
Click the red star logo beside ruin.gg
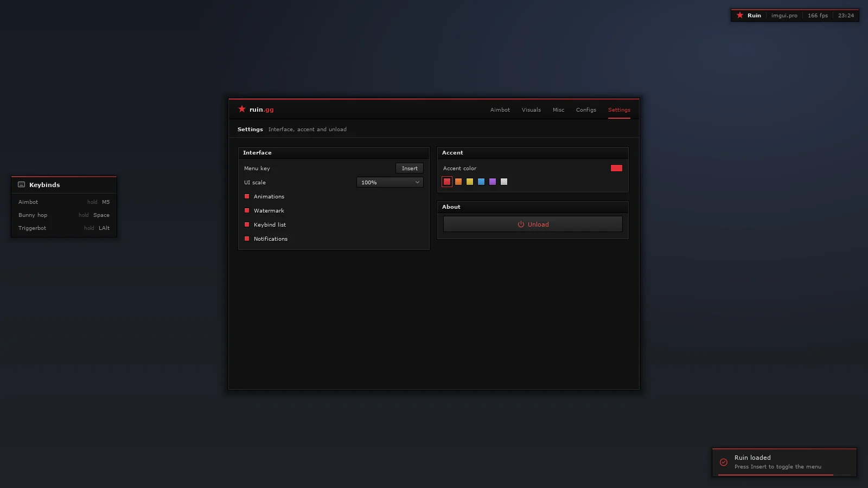242,109
